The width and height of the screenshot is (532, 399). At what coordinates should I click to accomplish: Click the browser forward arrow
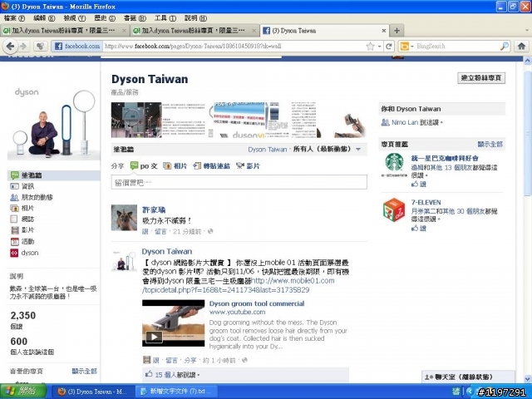(x=23, y=47)
